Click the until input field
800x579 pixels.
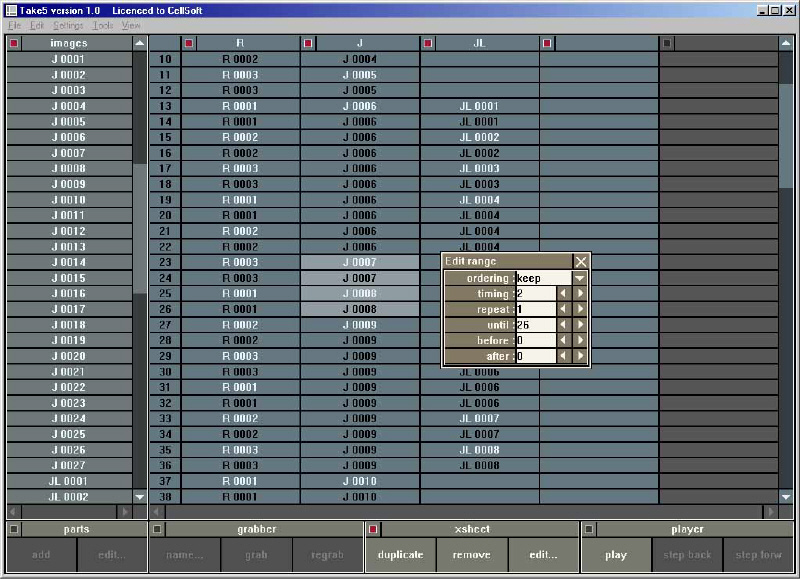tap(536, 324)
